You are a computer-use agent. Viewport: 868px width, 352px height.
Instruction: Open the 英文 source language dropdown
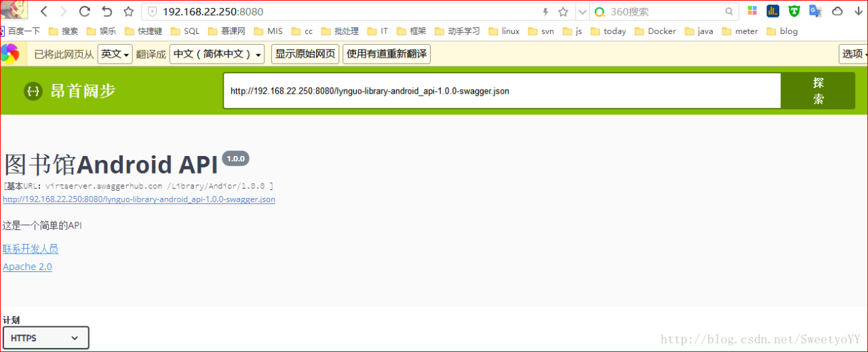coord(115,54)
